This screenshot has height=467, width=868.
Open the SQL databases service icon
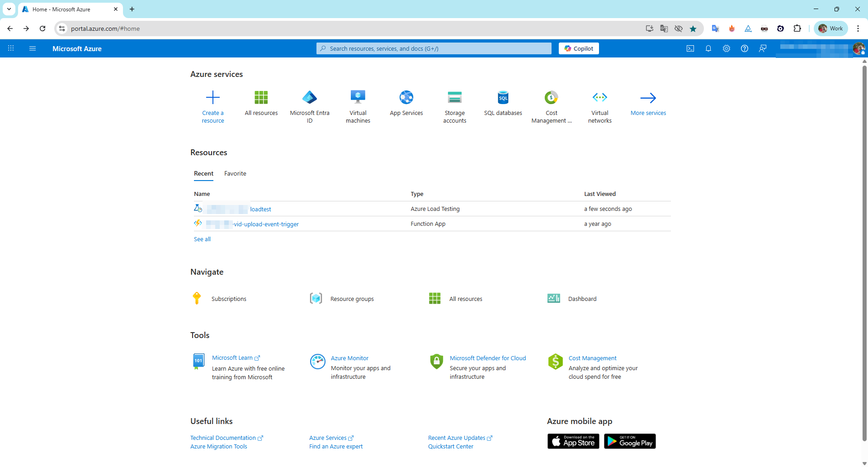pyautogui.click(x=503, y=97)
